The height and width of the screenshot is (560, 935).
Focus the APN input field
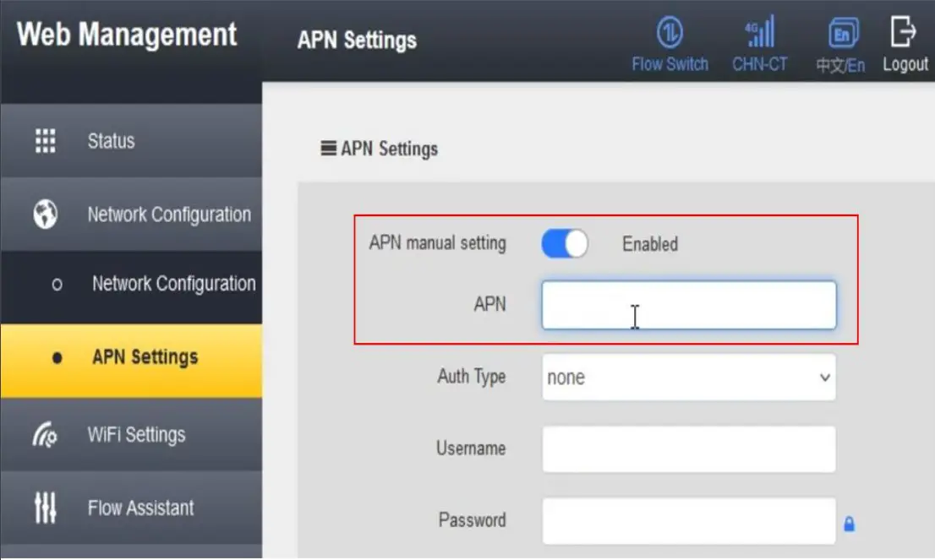[689, 305]
